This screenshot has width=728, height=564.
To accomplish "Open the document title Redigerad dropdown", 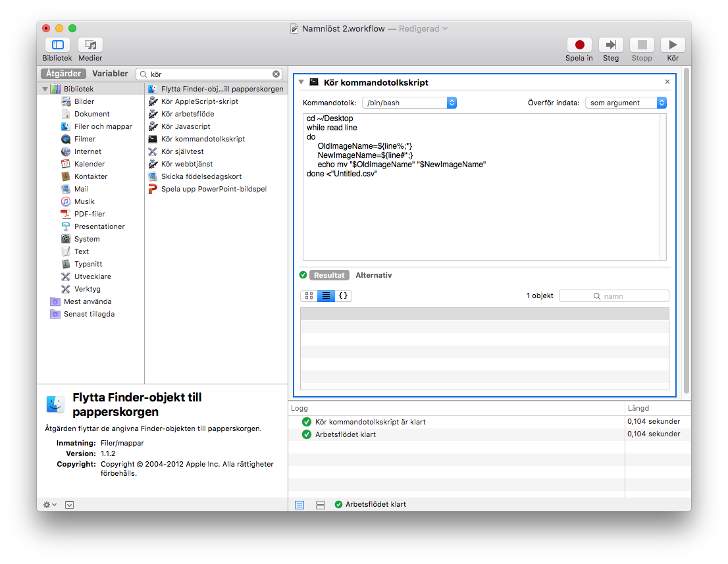I will [423, 28].
